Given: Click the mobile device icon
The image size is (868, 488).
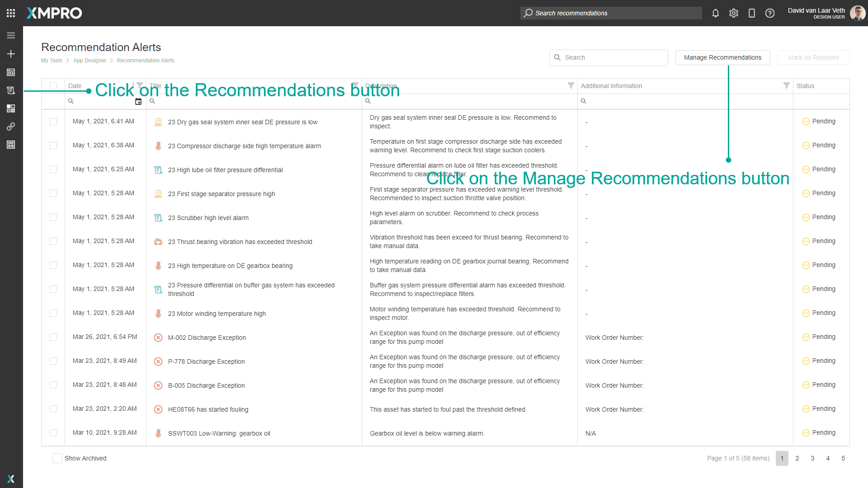Looking at the screenshot, I should tap(752, 13).
